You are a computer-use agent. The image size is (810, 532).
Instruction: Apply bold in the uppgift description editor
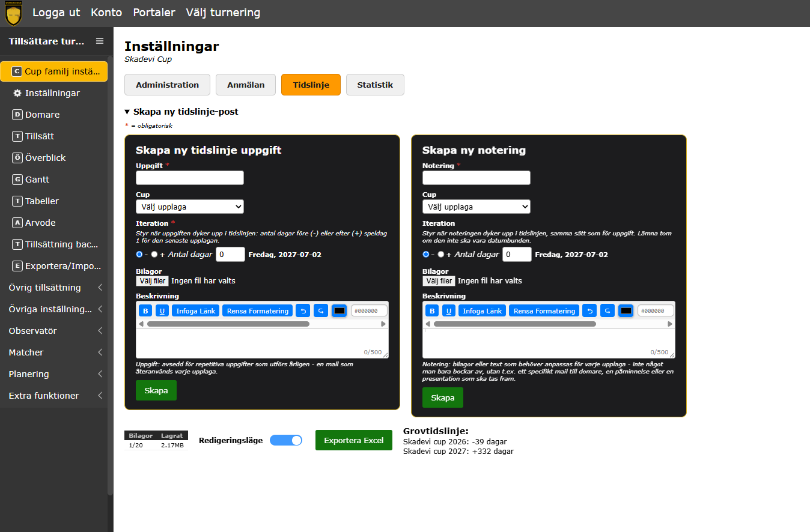(x=145, y=310)
